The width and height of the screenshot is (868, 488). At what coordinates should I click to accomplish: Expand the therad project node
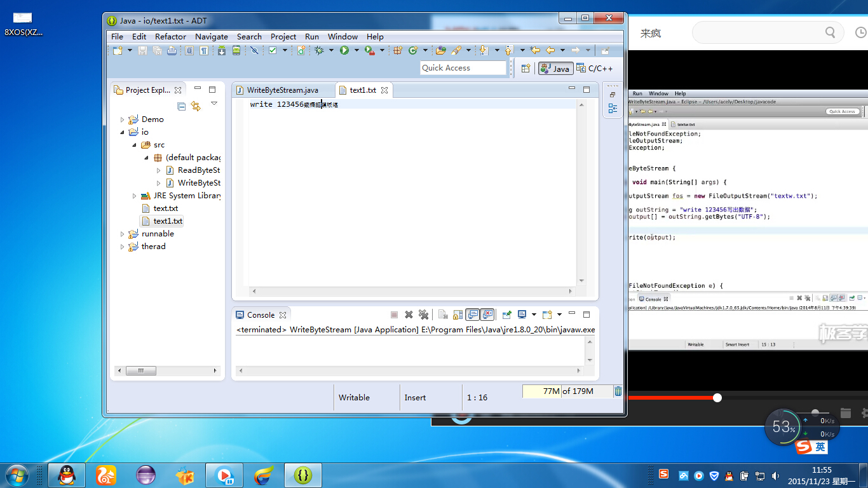click(x=123, y=247)
